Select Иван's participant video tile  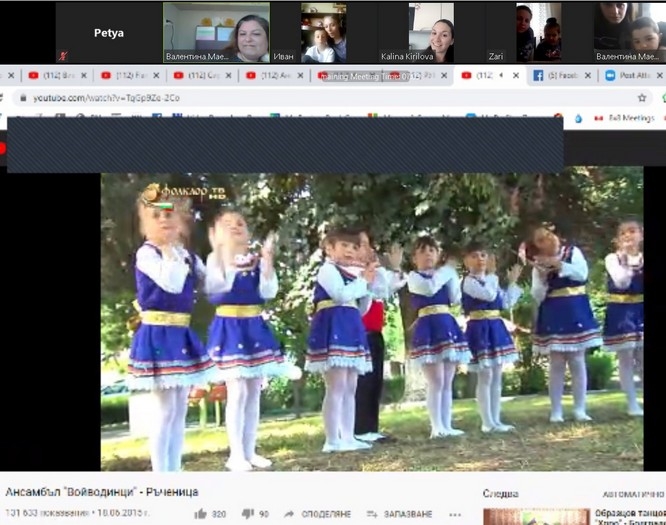point(324,32)
